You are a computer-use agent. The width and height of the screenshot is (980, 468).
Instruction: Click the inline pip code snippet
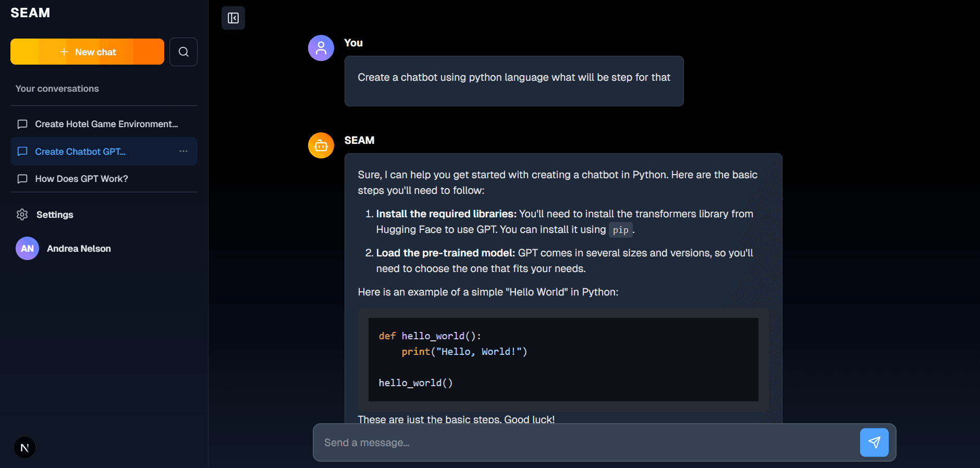click(x=620, y=230)
